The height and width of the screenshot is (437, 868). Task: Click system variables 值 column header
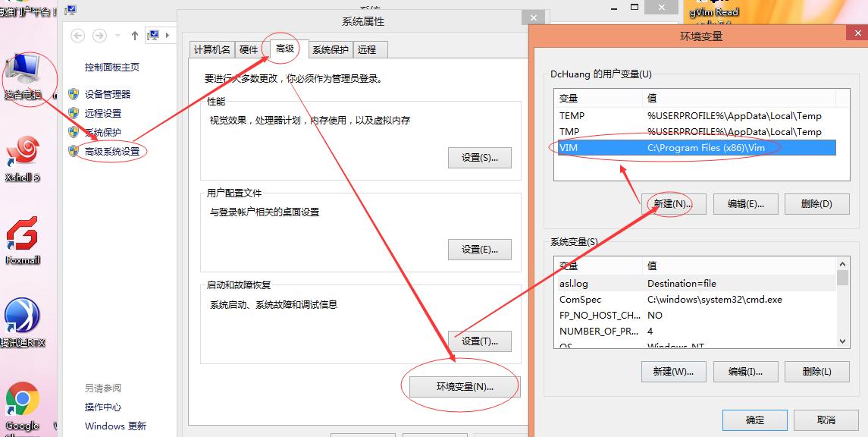(x=738, y=266)
